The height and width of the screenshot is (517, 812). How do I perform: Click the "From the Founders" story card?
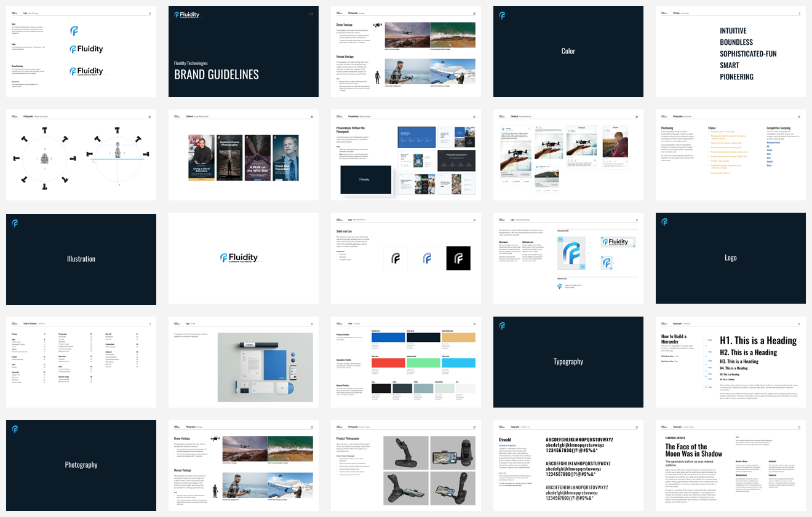(285, 158)
